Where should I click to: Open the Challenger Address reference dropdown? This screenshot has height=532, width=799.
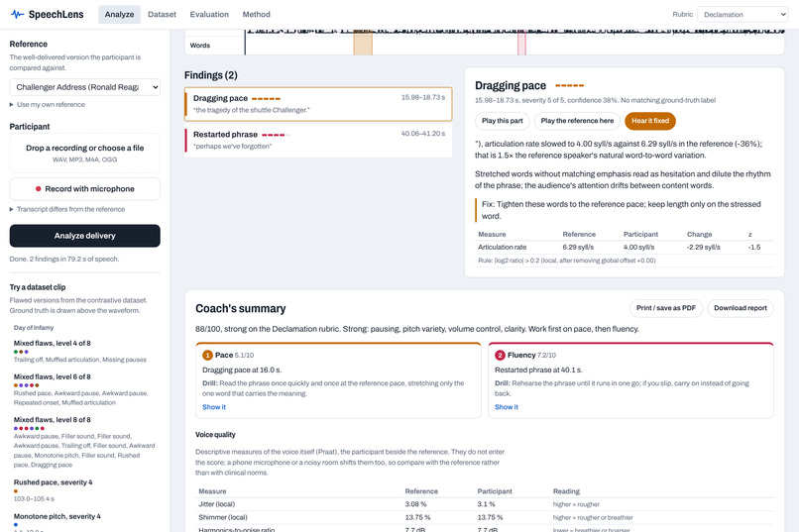[x=85, y=87]
